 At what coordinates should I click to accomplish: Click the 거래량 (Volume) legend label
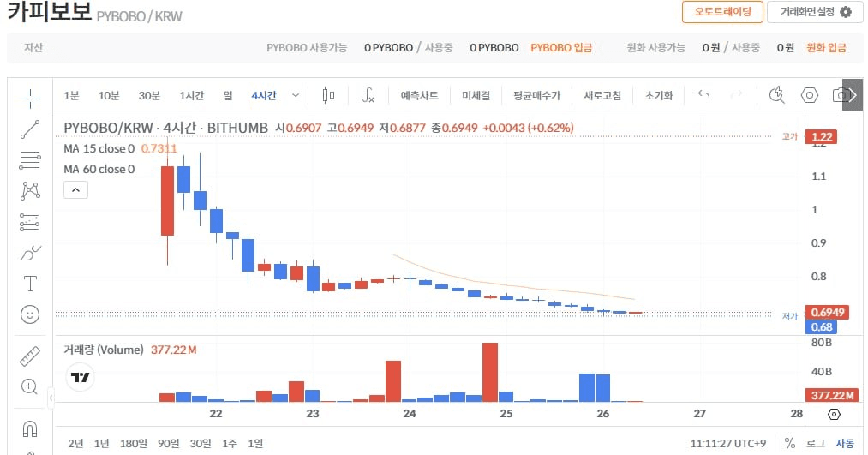tap(104, 350)
